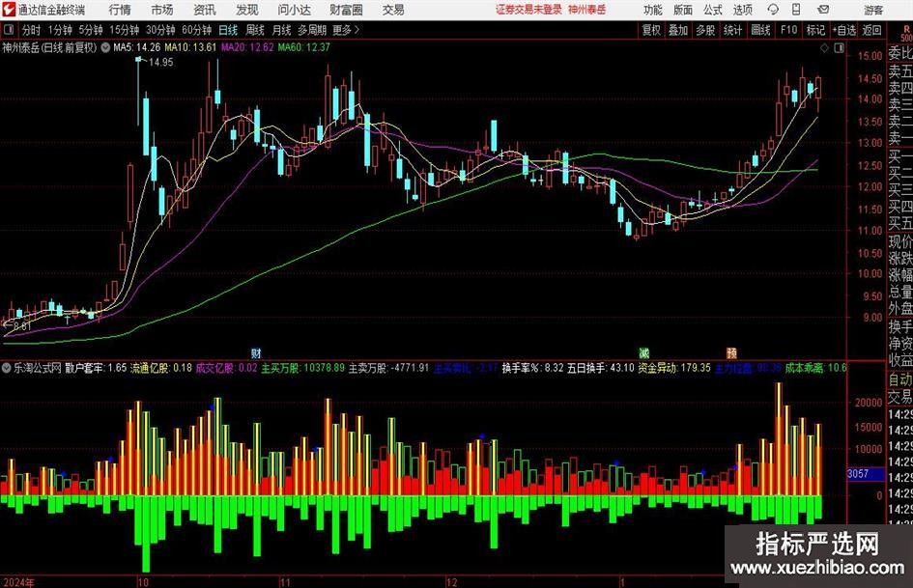
Task: Click the 叠加 overlay button
Action: pyautogui.click(x=678, y=30)
